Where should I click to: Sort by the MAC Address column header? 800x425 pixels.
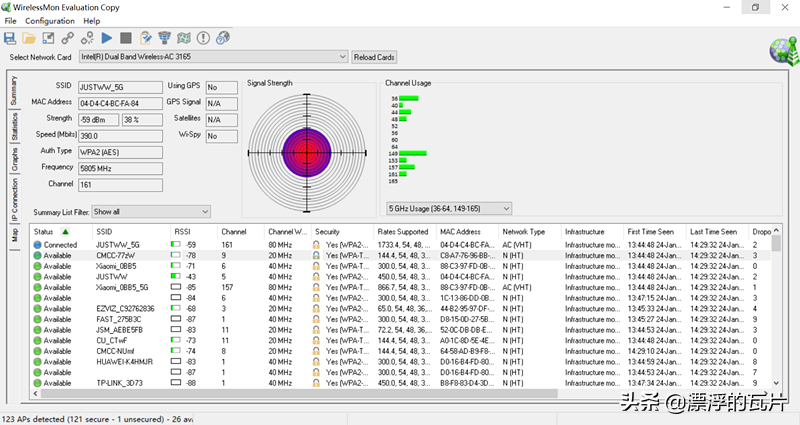tap(467, 232)
